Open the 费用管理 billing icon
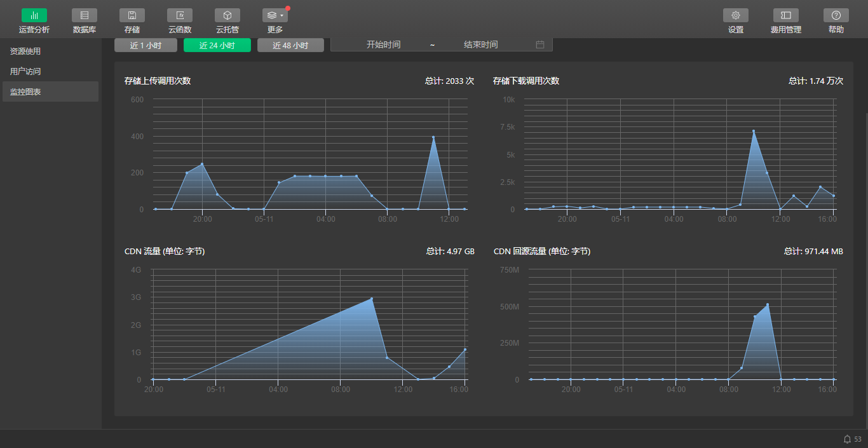Screen dimensions: 868x448 pyautogui.click(x=786, y=15)
